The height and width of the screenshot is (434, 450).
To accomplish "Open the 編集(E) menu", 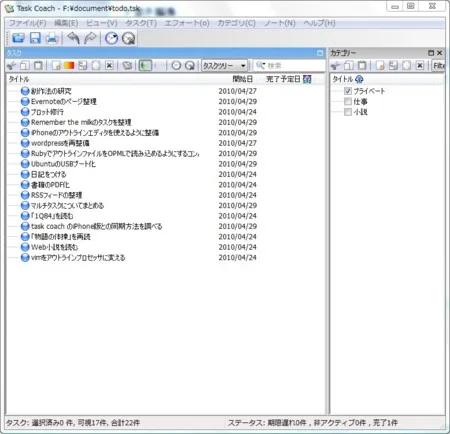I will (x=66, y=23).
